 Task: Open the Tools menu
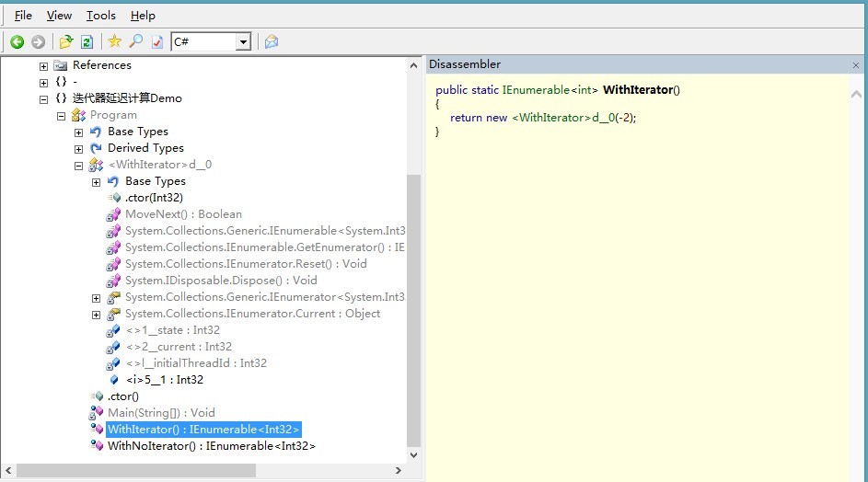(x=100, y=16)
